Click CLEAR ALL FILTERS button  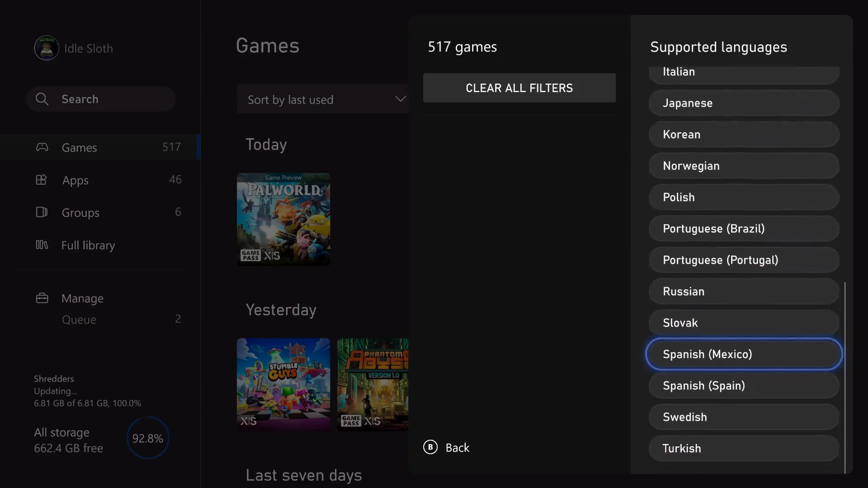tap(519, 88)
